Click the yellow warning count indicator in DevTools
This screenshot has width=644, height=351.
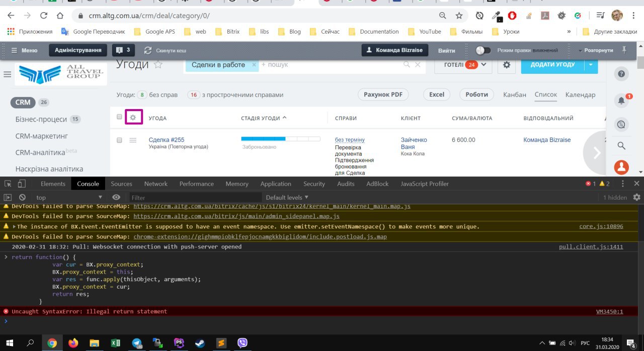(604, 184)
